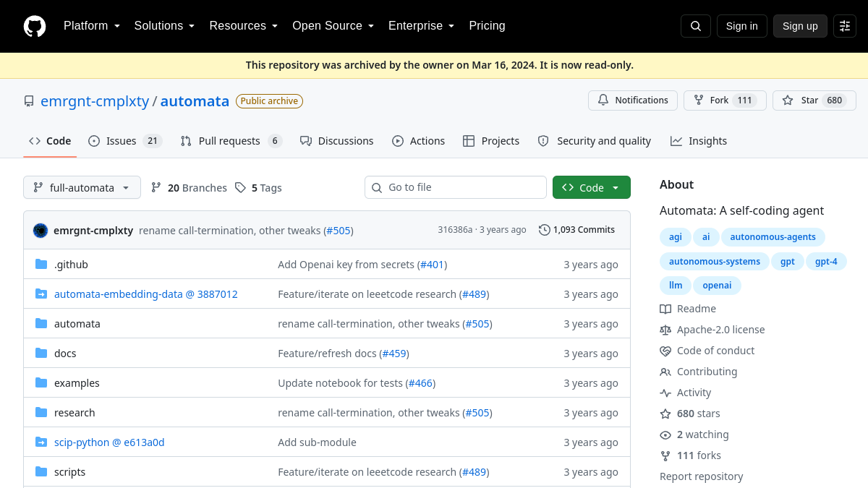Screen dimensions: 868x488
Task: Open the automata folder
Action: (x=77, y=324)
